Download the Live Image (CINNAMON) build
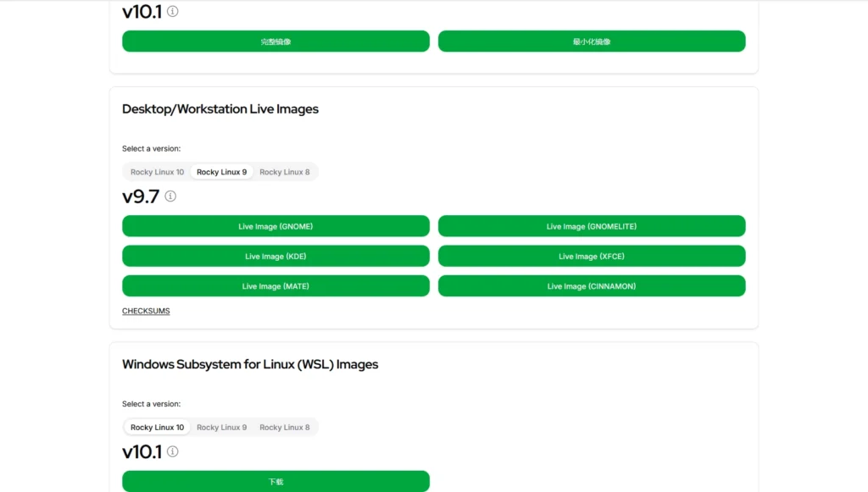Image resolution: width=868 pixels, height=492 pixels. 592,286
